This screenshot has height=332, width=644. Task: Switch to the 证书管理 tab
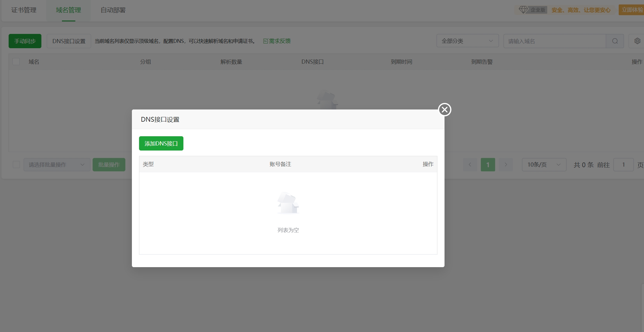[x=24, y=10]
